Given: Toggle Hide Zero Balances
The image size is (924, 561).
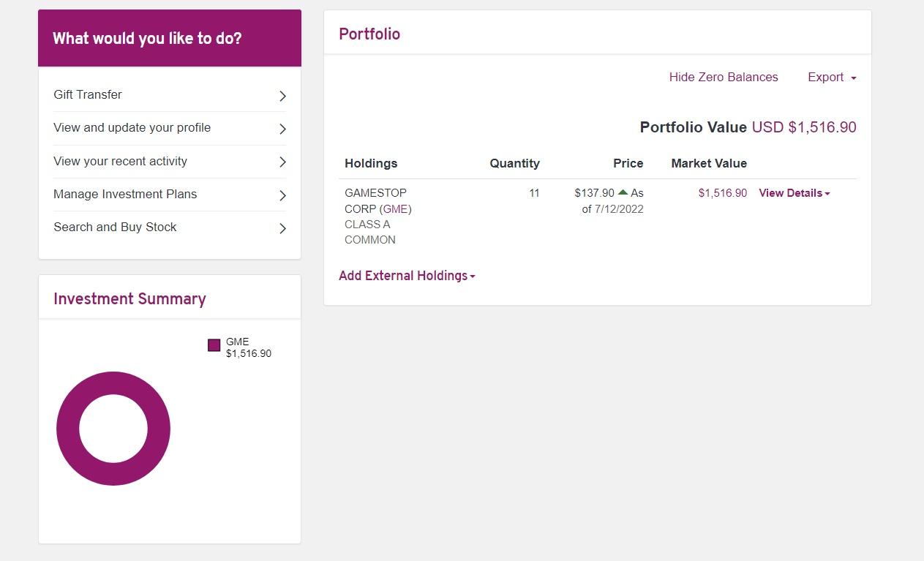Looking at the screenshot, I should (723, 77).
